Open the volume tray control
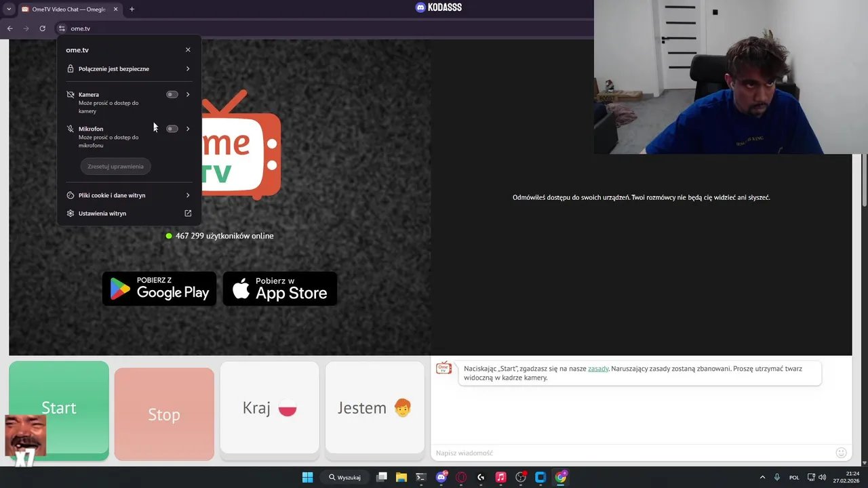 click(x=823, y=477)
